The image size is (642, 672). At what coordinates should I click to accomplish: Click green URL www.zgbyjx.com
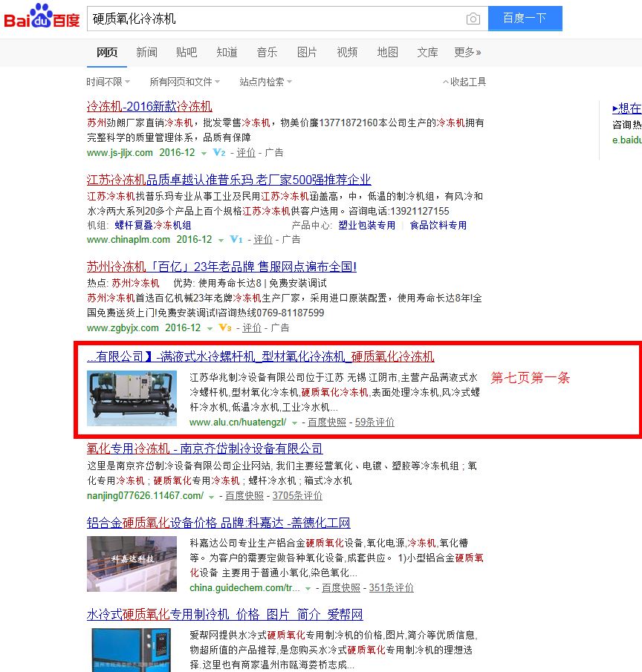pyautogui.click(x=123, y=328)
